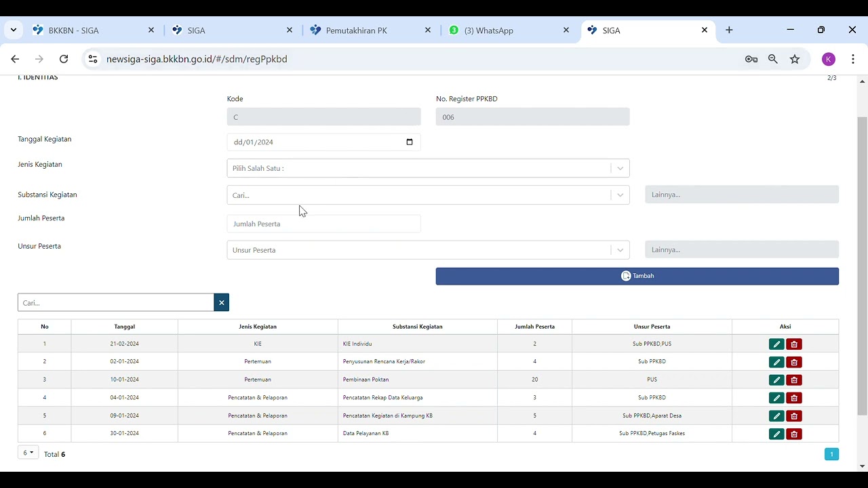Click the Unsur Peserta column header
The image size is (868, 488).
coord(652,327)
